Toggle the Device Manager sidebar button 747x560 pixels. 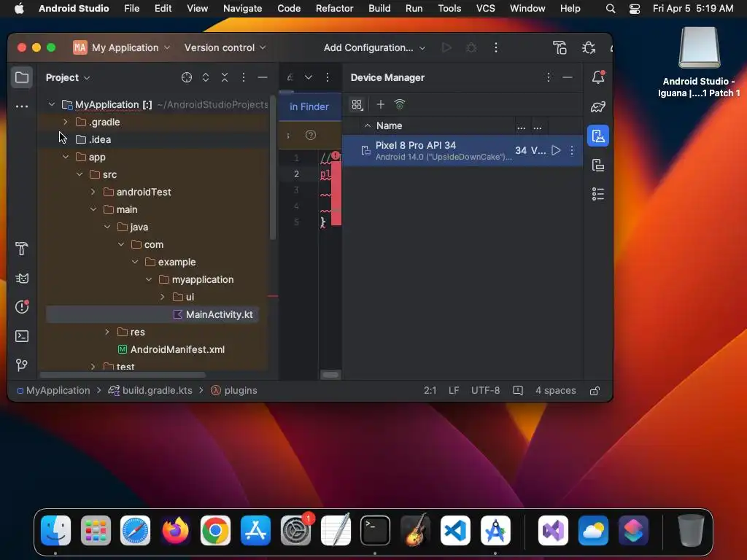(x=598, y=136)
